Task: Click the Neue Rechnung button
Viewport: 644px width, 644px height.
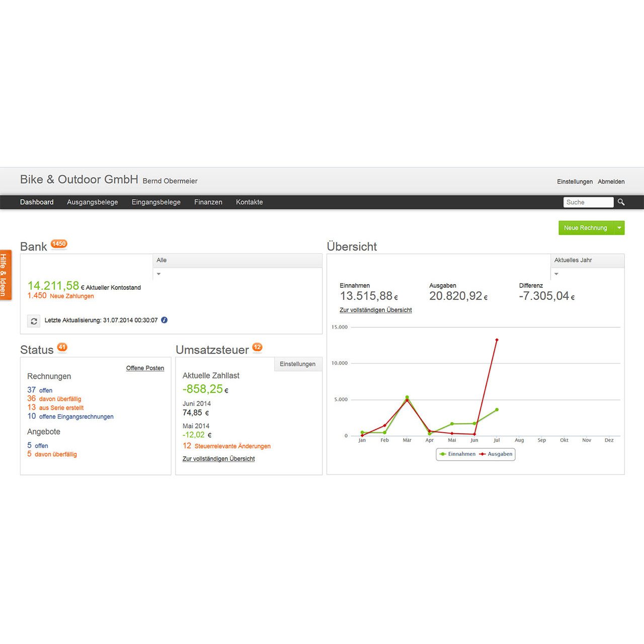Action: (586, 228)
